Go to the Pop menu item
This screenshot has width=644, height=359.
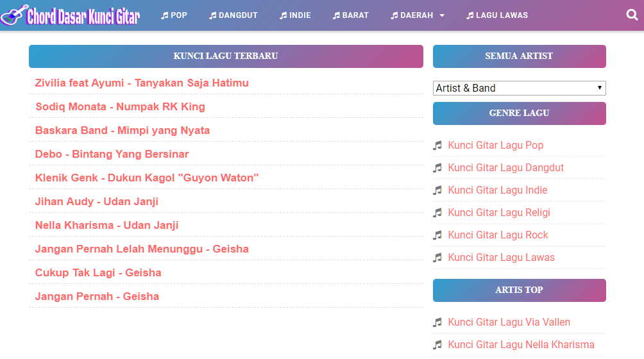coord(174,15)
